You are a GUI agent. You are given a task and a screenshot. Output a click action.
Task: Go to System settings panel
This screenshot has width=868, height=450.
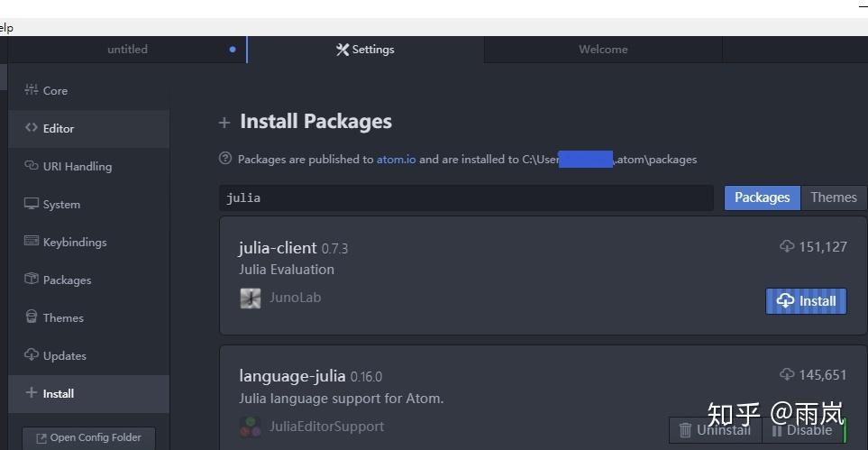(60, 204)
